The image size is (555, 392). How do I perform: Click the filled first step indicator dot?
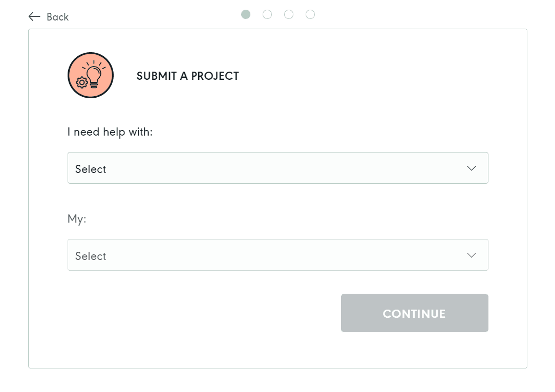(x=246, y=14)
